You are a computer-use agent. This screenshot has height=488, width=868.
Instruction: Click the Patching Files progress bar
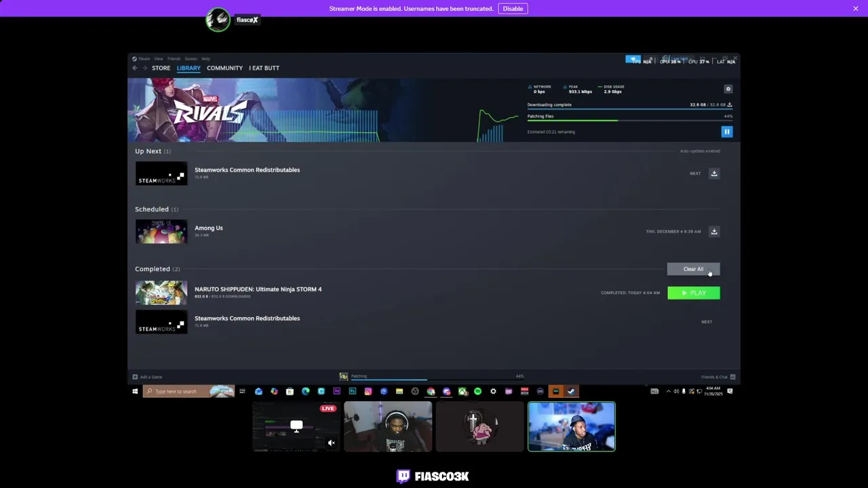(630, 121)
